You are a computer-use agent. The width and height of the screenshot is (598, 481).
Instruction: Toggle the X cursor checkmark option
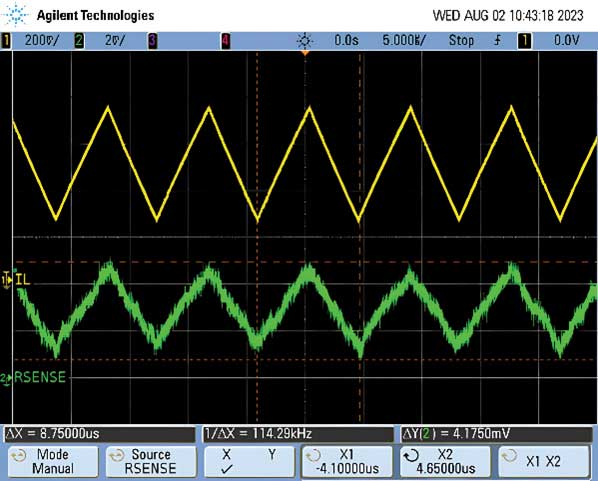coord(227,462)
